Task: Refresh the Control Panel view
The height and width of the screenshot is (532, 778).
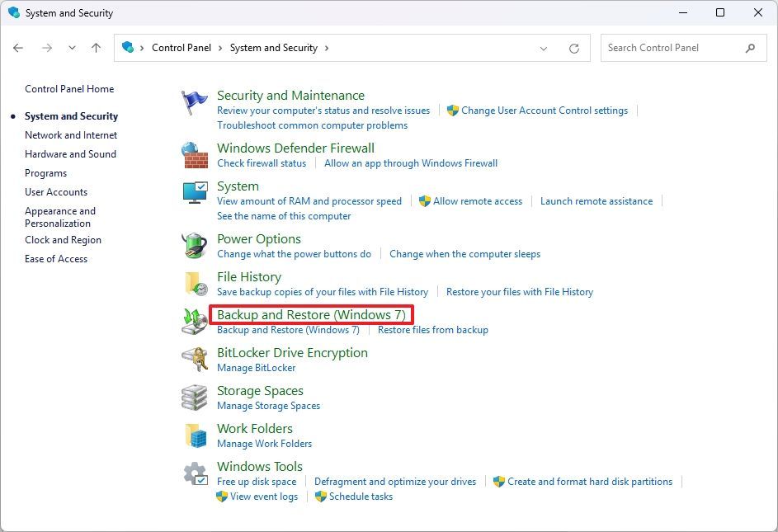Action: pos(574,48)
